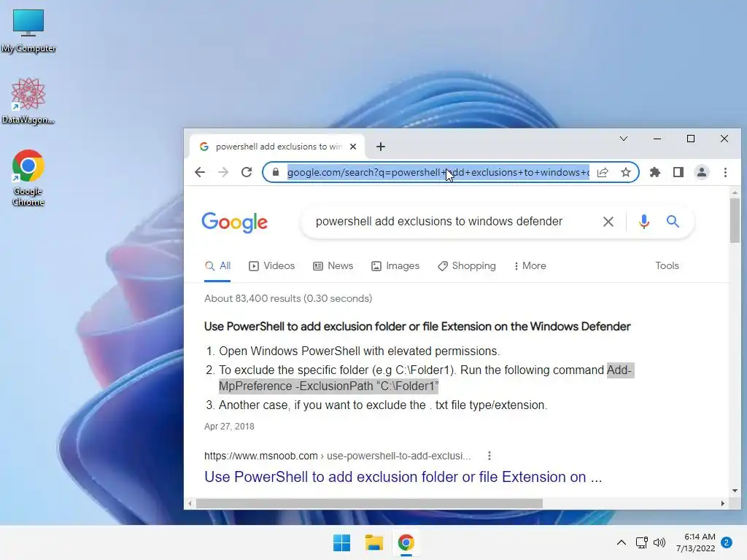Toggle the Chrome side panel icon

point(678,172)
